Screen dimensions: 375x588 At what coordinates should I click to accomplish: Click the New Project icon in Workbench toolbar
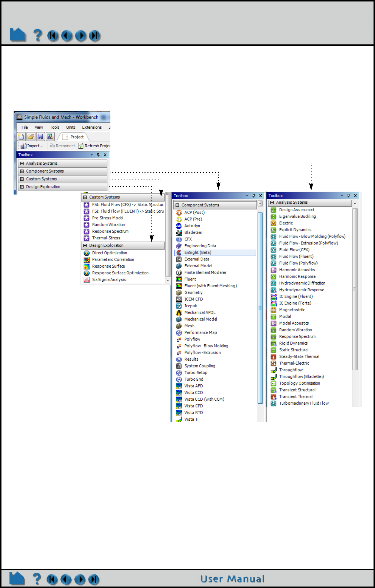pos(21,137)
